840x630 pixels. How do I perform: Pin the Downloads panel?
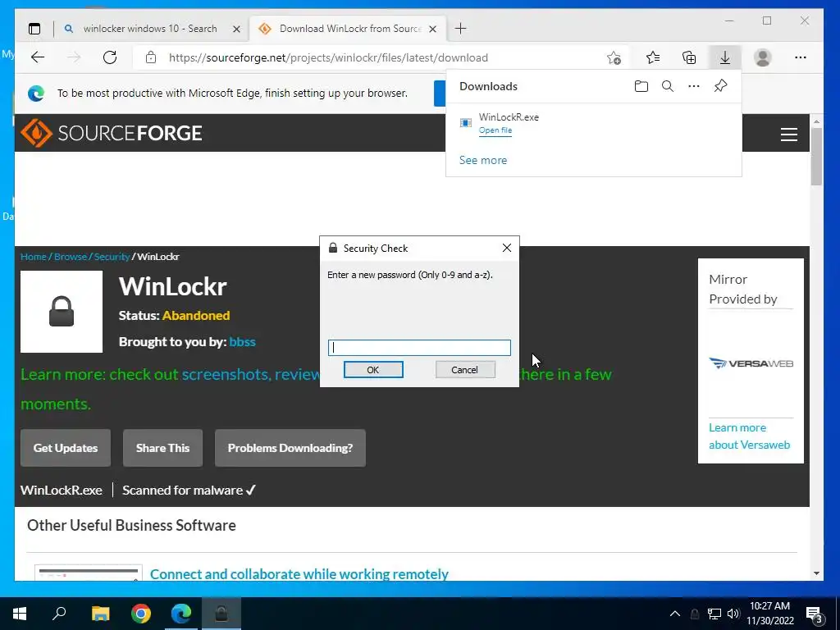pos(720,86)
